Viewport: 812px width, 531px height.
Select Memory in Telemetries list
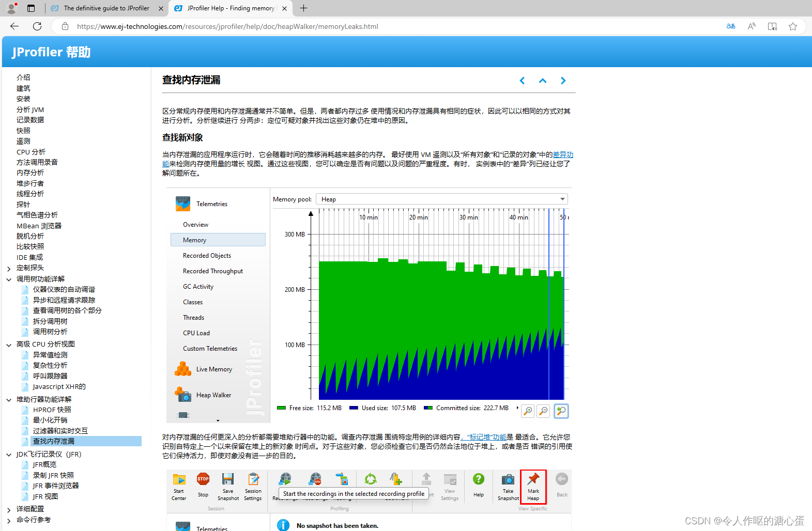pyautogui.click(x=218, y=240)
